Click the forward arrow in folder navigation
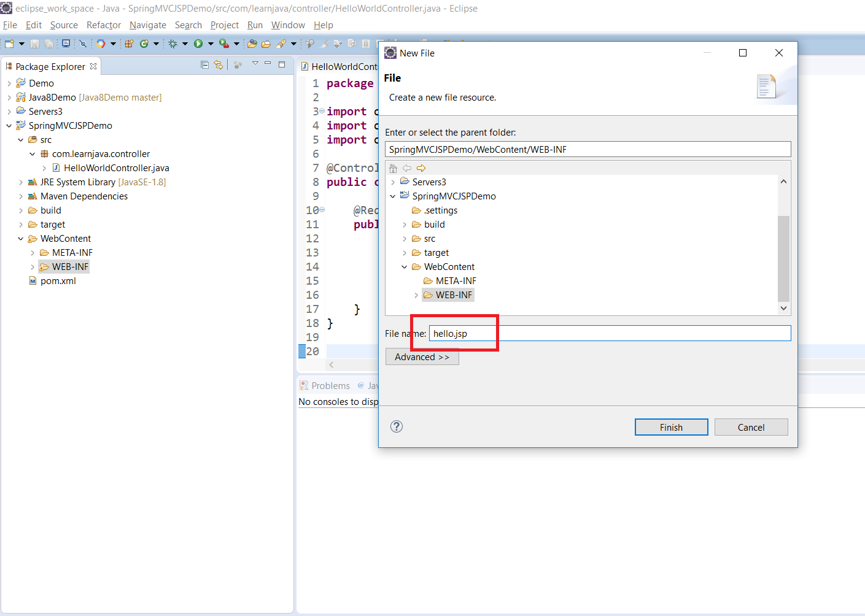Viewport: 865px width, 616px height. coord(421,168)
